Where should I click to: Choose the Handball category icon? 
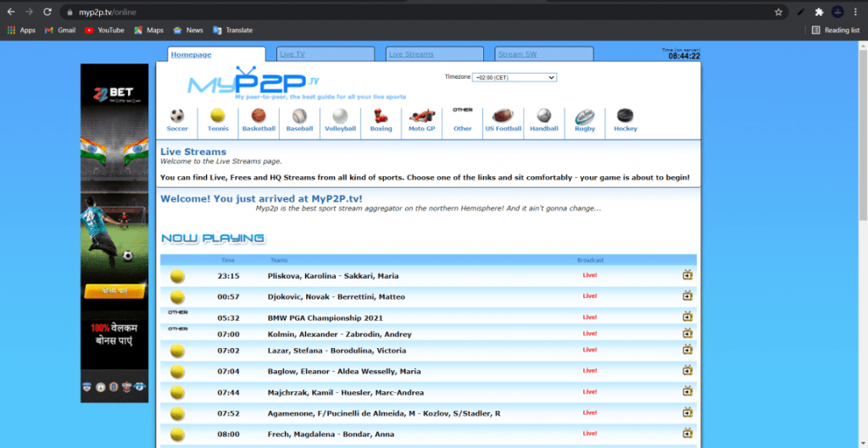544,115
